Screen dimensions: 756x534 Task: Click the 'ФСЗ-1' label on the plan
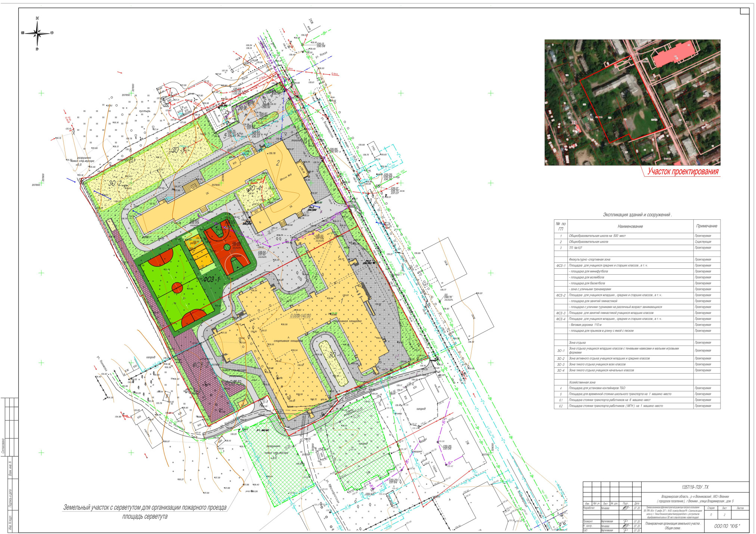pyautogui.click(x=211, y=280)
